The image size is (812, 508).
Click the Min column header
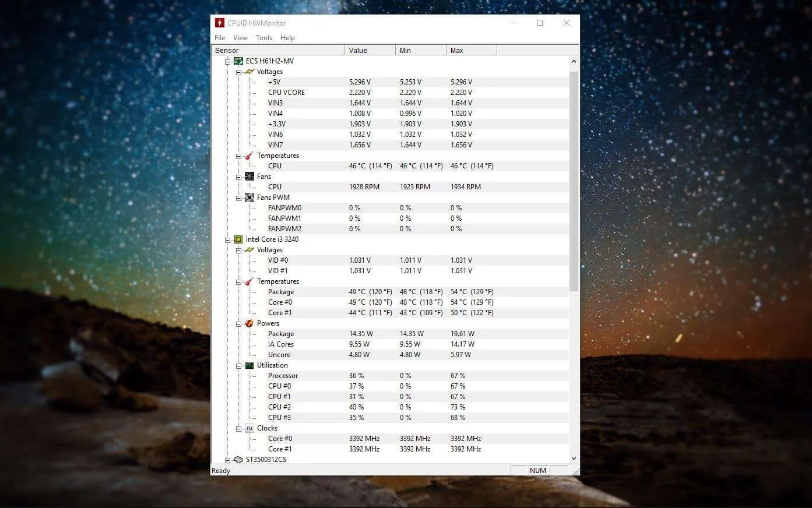[421, 51]
